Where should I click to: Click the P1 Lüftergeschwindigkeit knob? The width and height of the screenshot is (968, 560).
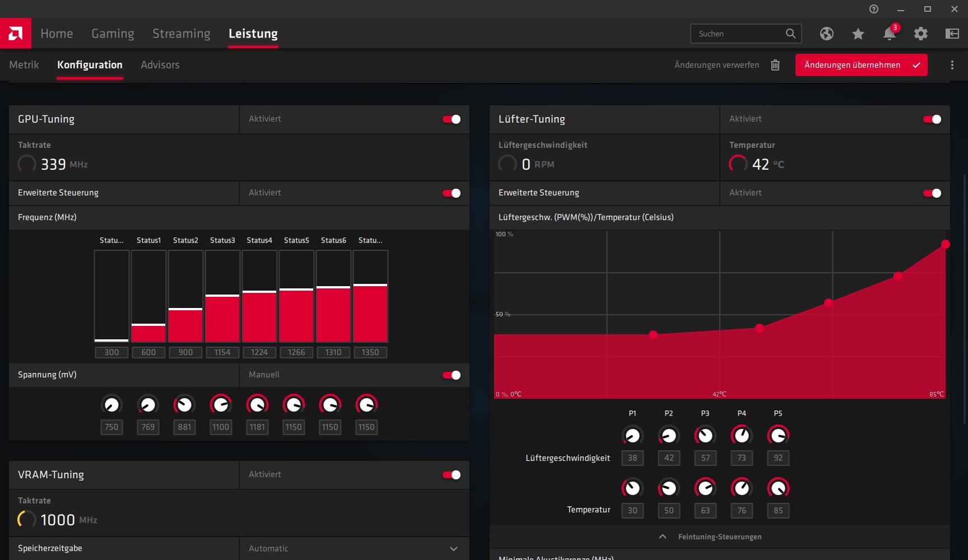pyautogui.click(x=632, y=435)
